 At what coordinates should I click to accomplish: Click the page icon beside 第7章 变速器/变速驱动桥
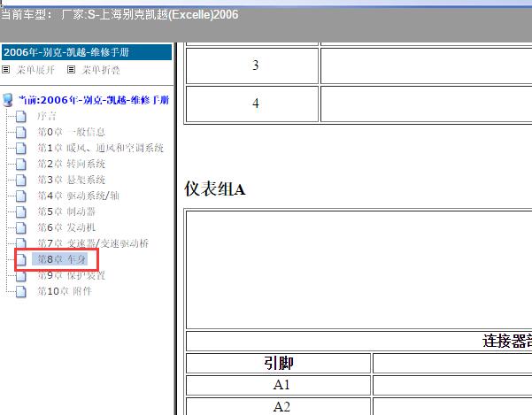click(x=21, y=243)
